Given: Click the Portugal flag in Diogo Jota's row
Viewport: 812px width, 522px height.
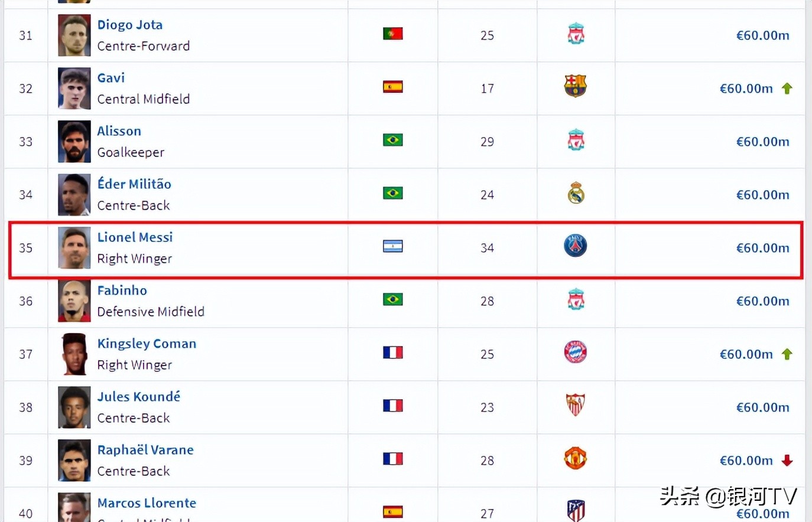Looking at the screenshot, I should [392, 34].
